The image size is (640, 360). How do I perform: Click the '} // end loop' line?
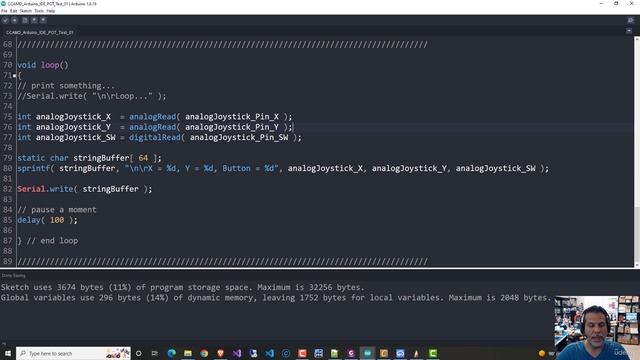click(x=48, y=241)
